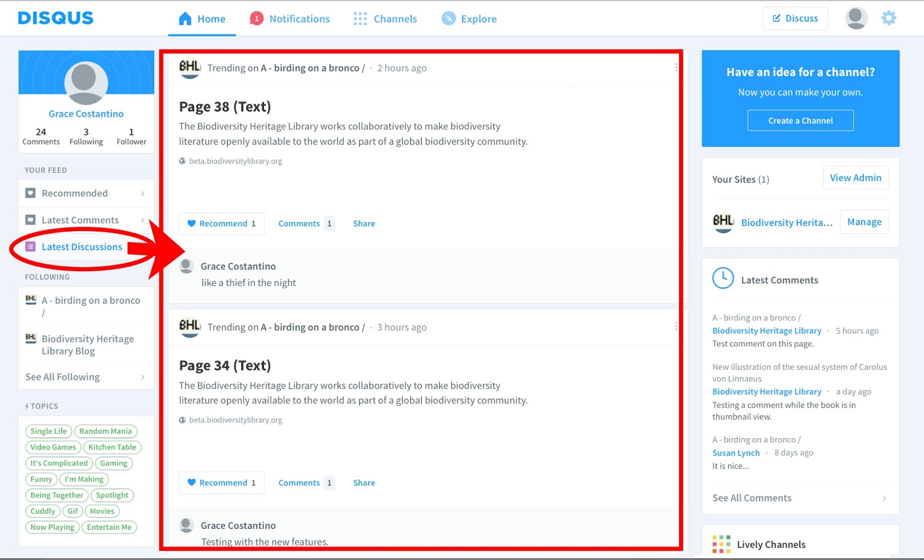
Task: Recommend the Page 34 (Text) discussion
Action: (222, 483)
